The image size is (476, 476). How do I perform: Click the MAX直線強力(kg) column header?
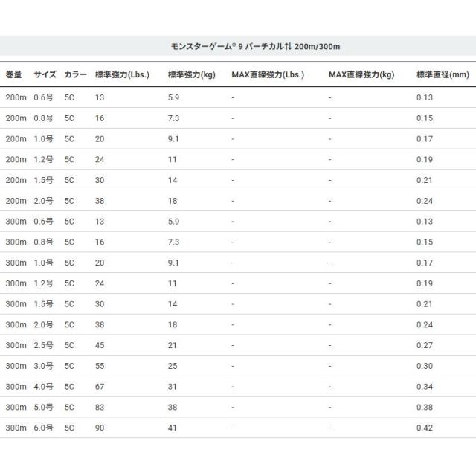coord(361,74)
